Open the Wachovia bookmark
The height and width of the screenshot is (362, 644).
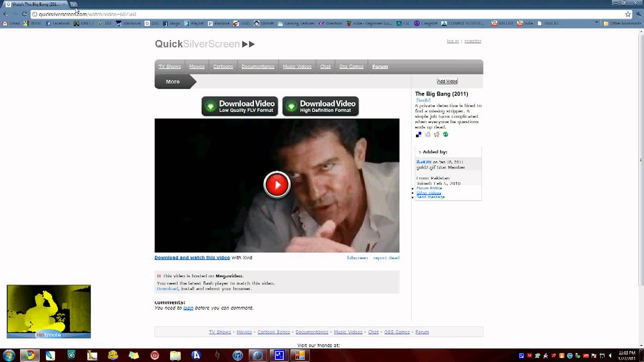(x=129, y=23)
